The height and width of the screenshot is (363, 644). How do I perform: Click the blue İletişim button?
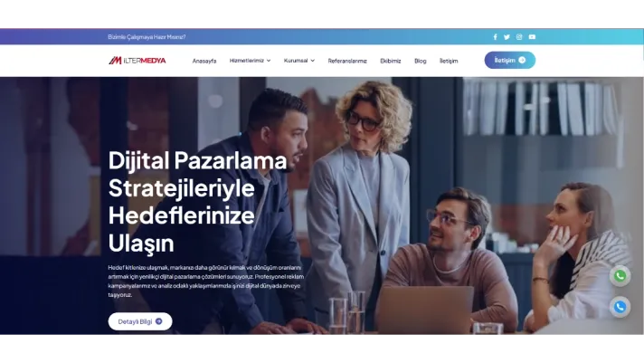(x=510, y=60)
